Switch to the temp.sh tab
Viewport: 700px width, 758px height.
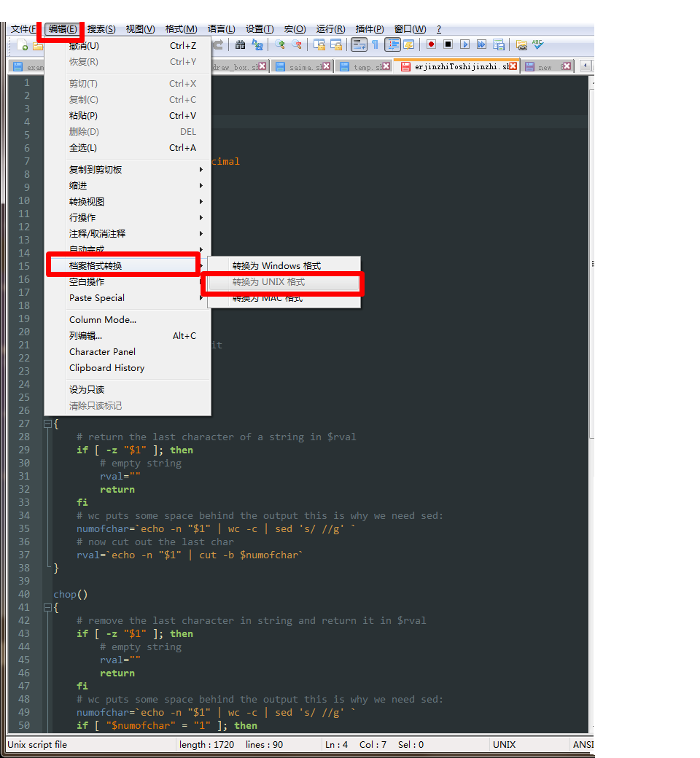coord(365,67)
